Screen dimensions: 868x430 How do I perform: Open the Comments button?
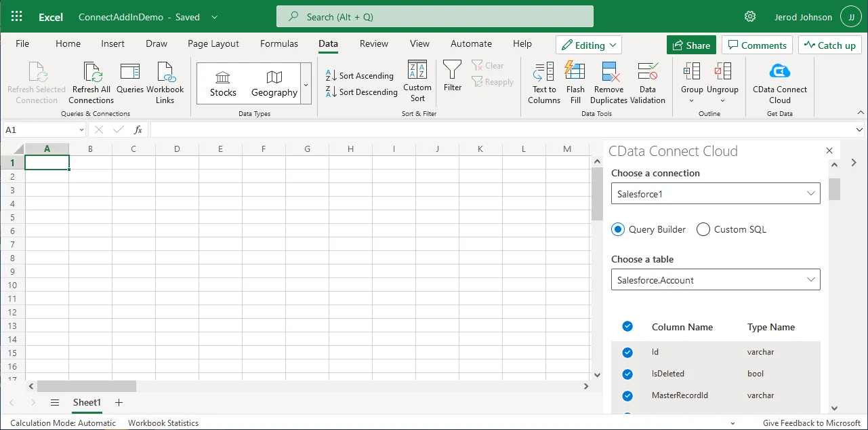click(x=757, y=45)
